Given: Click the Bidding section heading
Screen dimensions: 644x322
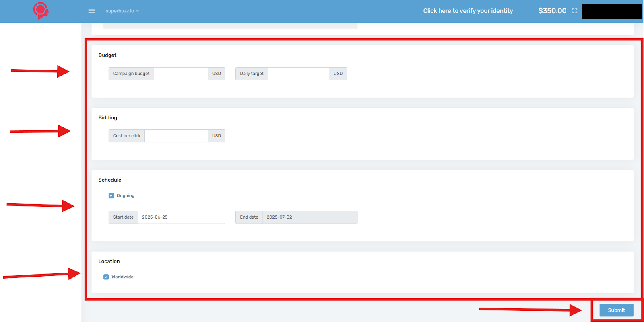Looking at the screenshot, I should tap(108, 118).
